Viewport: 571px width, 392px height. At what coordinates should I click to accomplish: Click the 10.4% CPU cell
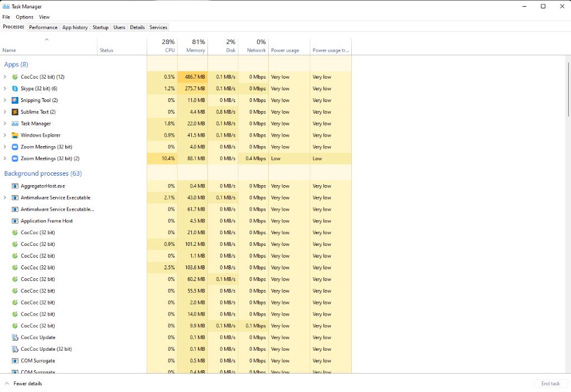(162, 158)
